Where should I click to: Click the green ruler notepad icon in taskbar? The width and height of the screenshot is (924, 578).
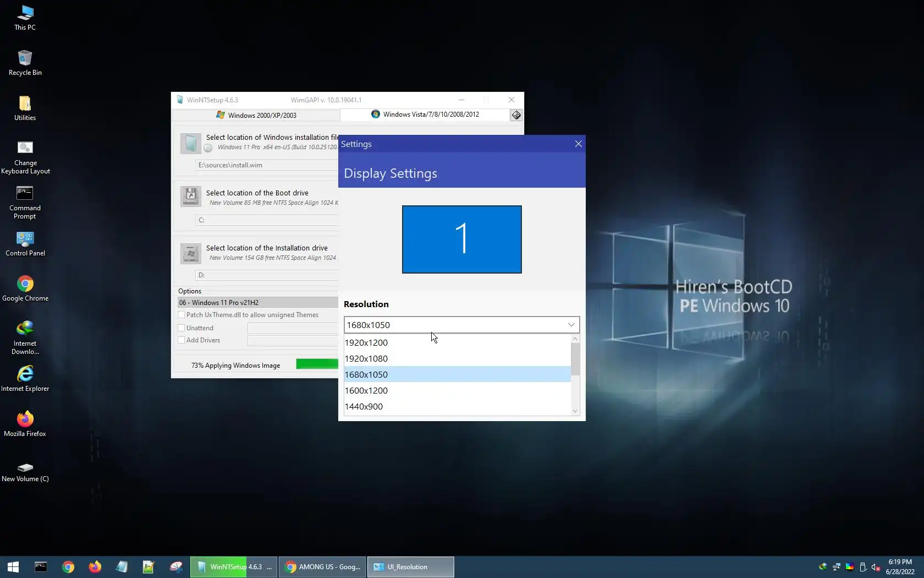pyautogui.click(x=148, y=567)
